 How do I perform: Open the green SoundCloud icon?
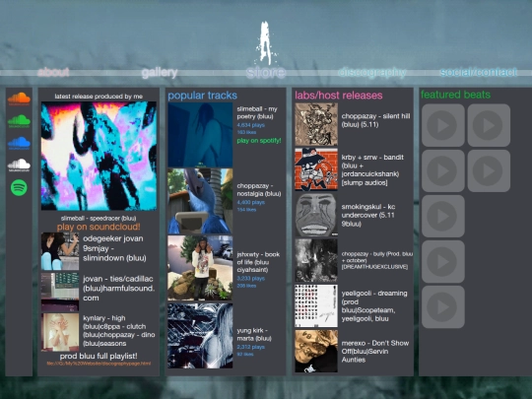click(19, 121)
